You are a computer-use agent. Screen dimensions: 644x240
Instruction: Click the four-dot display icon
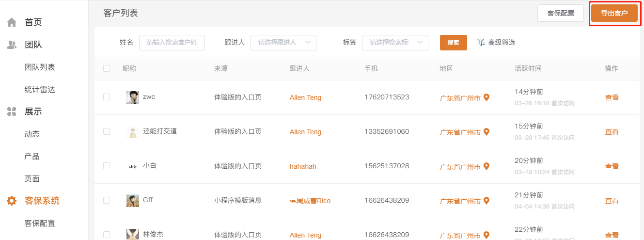pos(12,112)
